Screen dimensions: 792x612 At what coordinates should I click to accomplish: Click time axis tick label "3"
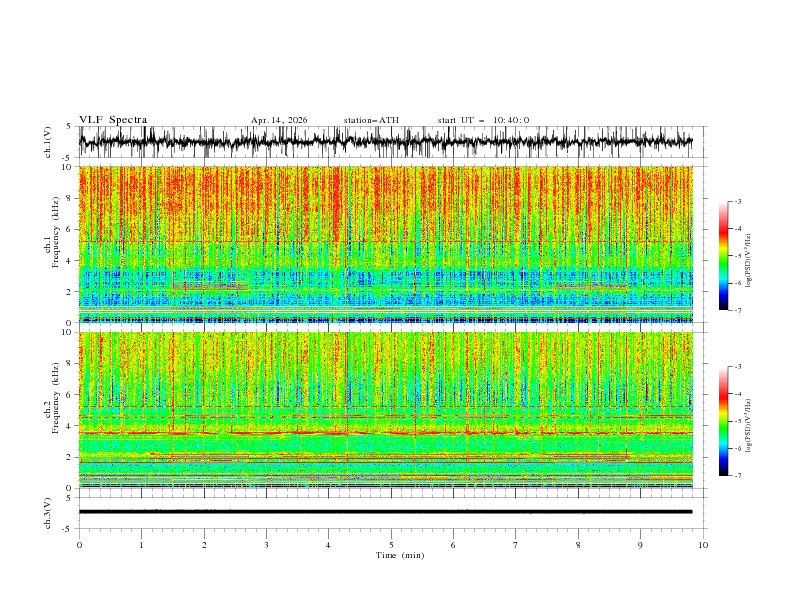click(266, 545)
